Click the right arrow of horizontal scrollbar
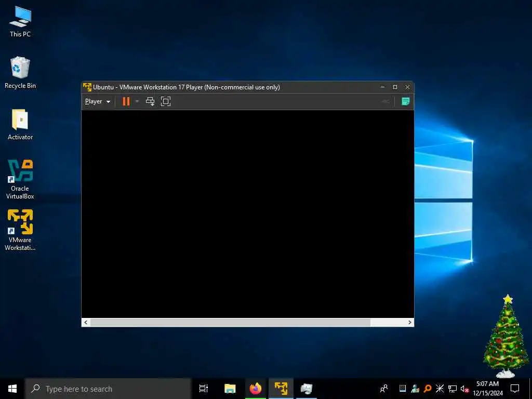Image resolution: width=532 pixels, height=399 pixels. click(x=409, y=322)
